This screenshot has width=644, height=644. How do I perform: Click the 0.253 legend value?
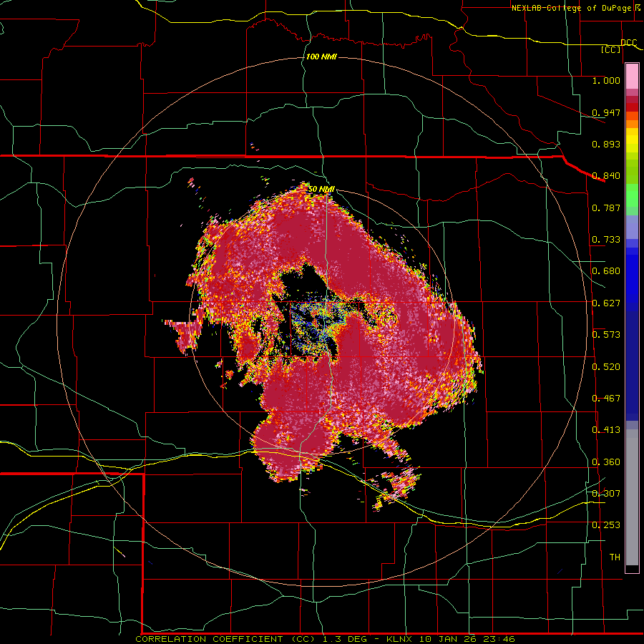coord(606,525)
